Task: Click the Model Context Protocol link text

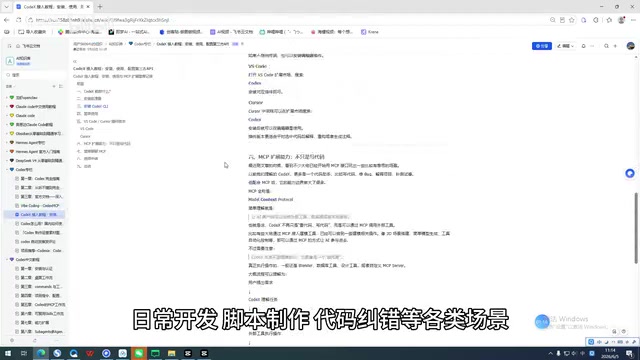Action: coord(271,200)
